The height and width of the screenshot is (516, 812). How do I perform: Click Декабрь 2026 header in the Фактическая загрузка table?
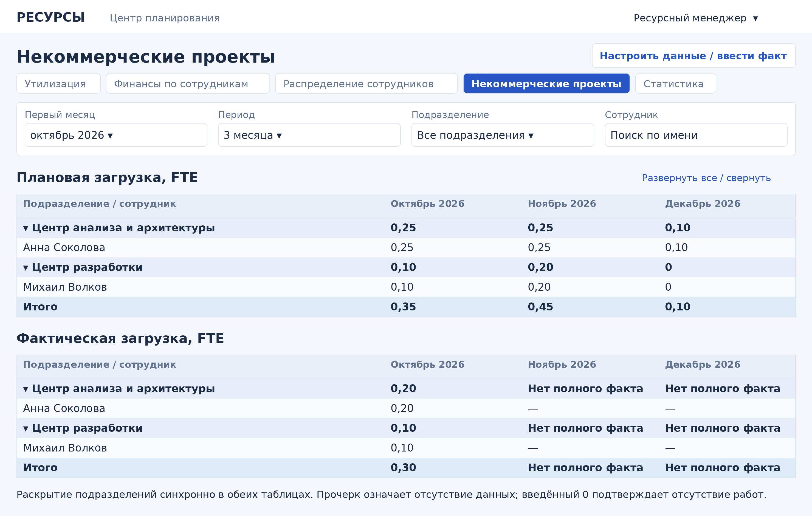[x=702, y=365]
